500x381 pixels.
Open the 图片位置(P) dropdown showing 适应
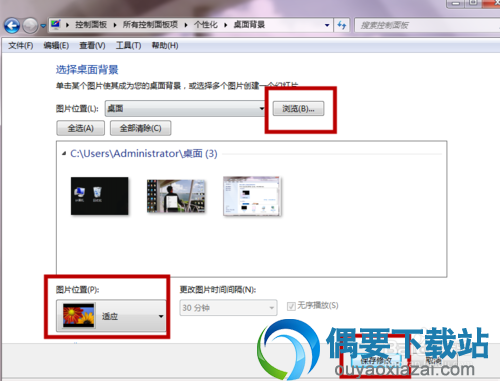click(111, 315)
